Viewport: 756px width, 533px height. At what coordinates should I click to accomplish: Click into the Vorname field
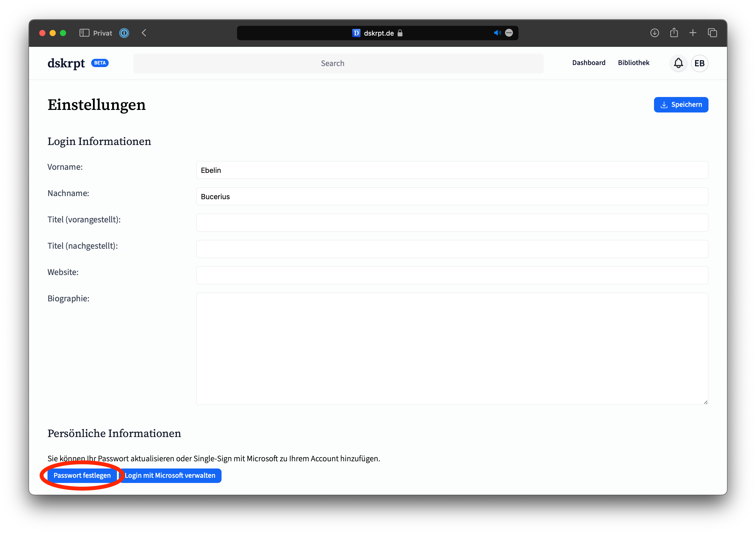pyautogui.click(x=452, y=170)
